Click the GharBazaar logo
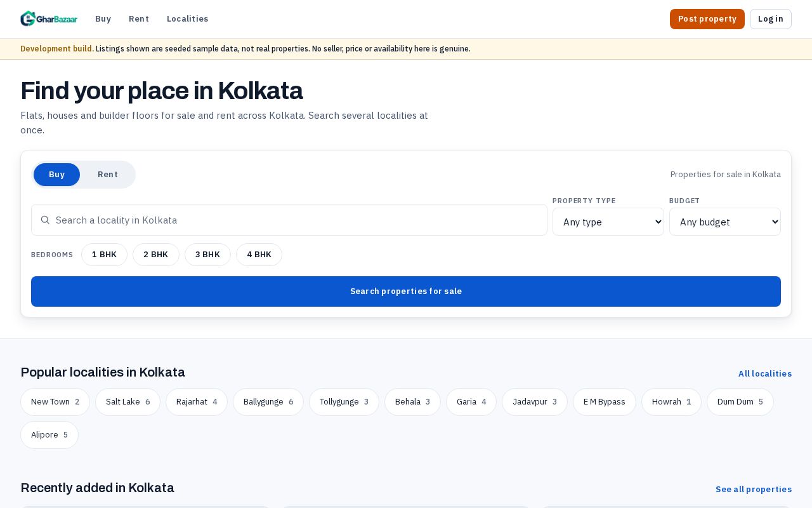Screen dimensions: 812x508 pos(49,19)
